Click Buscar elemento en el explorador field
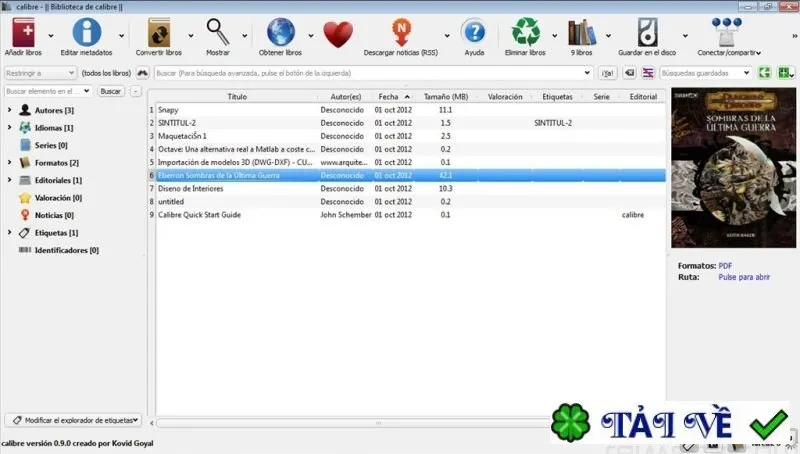 (x=48, y=91)
